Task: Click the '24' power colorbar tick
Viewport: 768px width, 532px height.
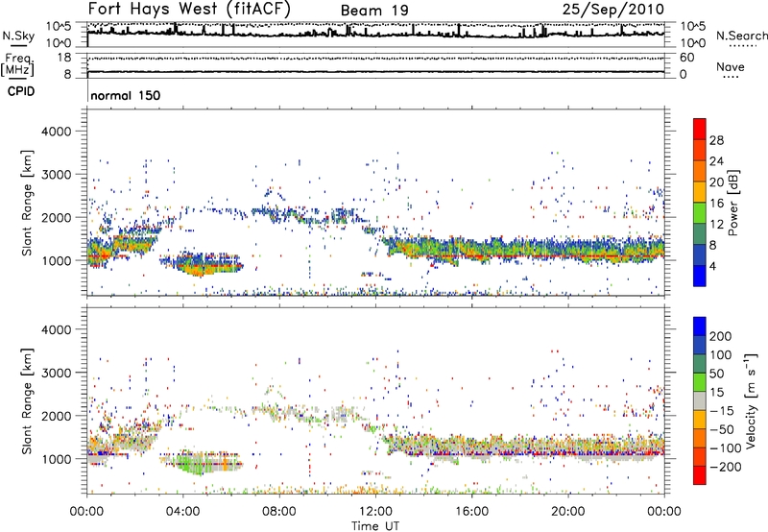Action: point(716,161)
